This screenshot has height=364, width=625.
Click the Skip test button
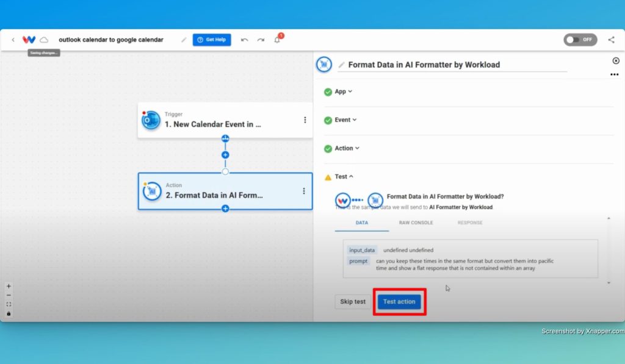[x=353, y=302]
